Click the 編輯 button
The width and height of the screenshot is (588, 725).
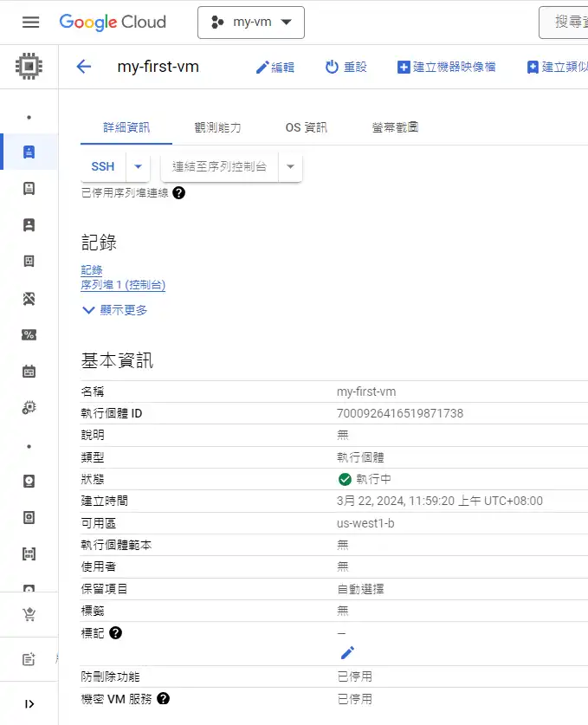[x=275, y=67]
